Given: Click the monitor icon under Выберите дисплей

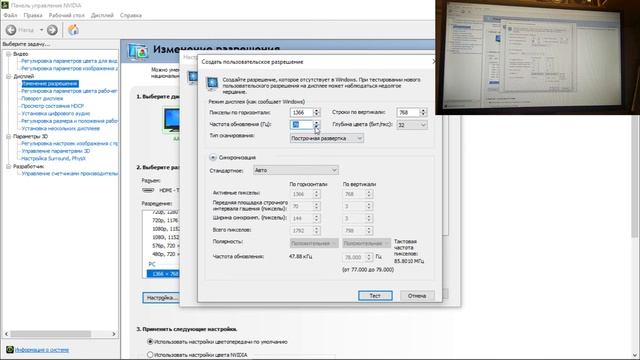Looking at the screenshot, I should click(171, 120).
